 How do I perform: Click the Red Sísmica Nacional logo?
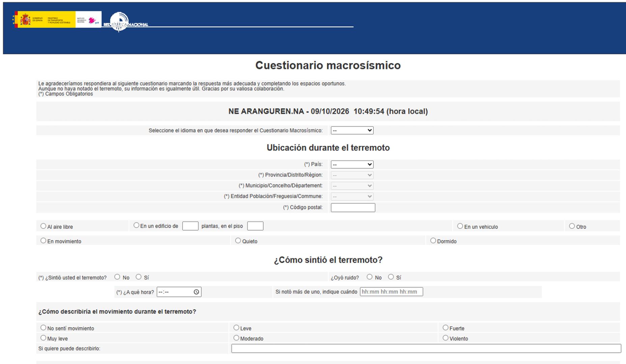(x=125, y=22)
